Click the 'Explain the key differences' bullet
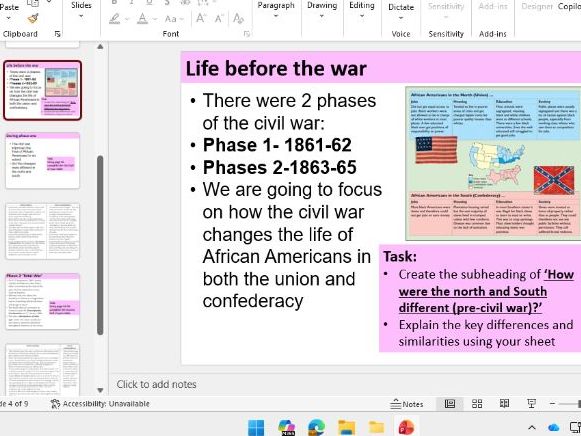 pyautogui.click(x=486, y=333)
